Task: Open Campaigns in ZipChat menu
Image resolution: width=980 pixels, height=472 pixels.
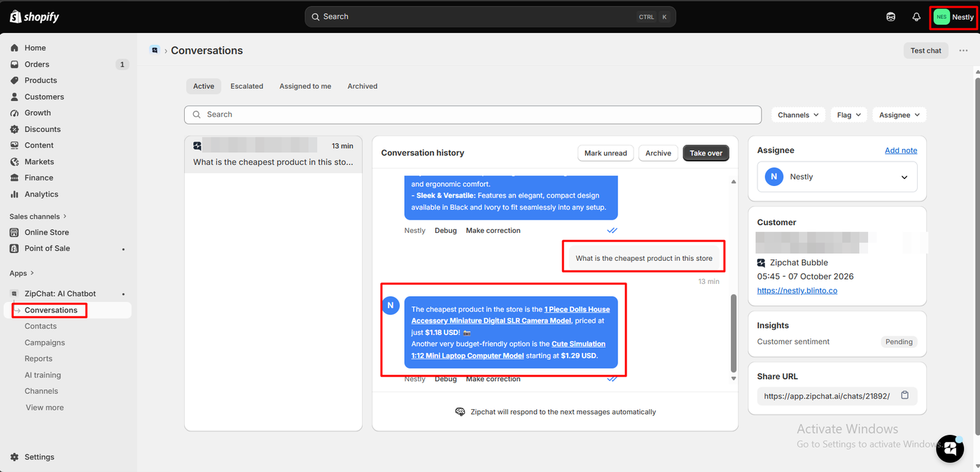Action: (45, 343)
